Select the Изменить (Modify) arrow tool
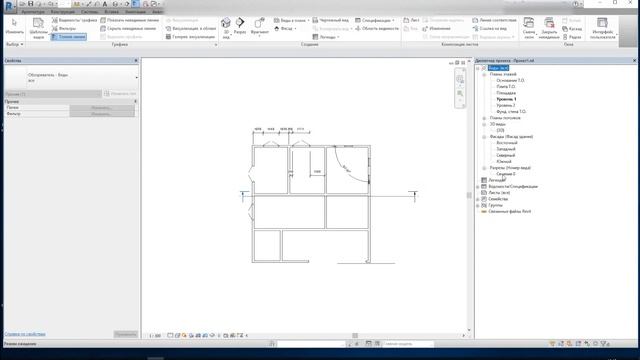This screenshot has height=360, width=640. (14, 27)
